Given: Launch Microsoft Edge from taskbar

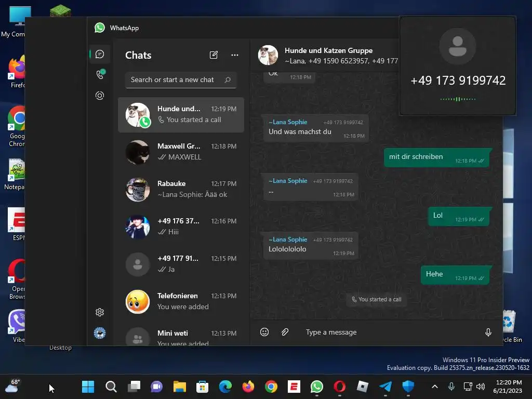Looking at the screenshot, I should tap(225, 387).
